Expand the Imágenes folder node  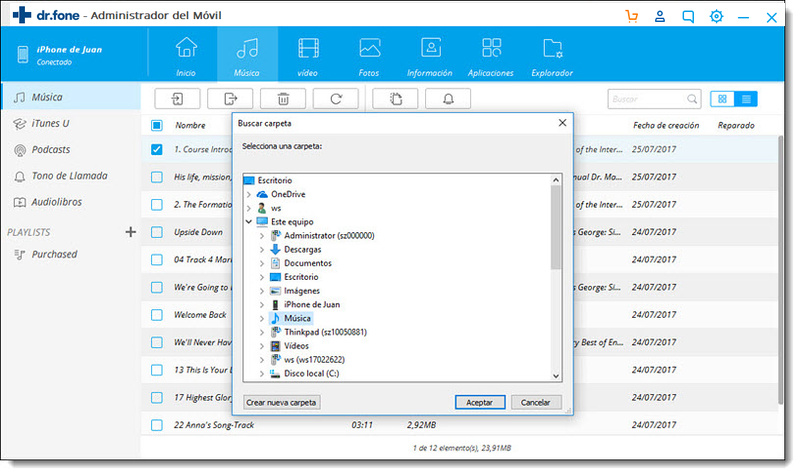(x=262, y=291)
